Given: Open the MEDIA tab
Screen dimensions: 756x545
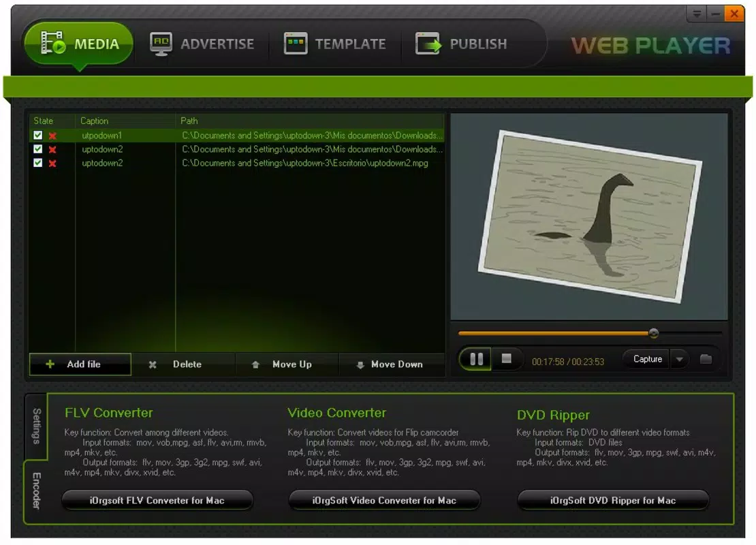Looking at the screenshot, I should (78, 44).
